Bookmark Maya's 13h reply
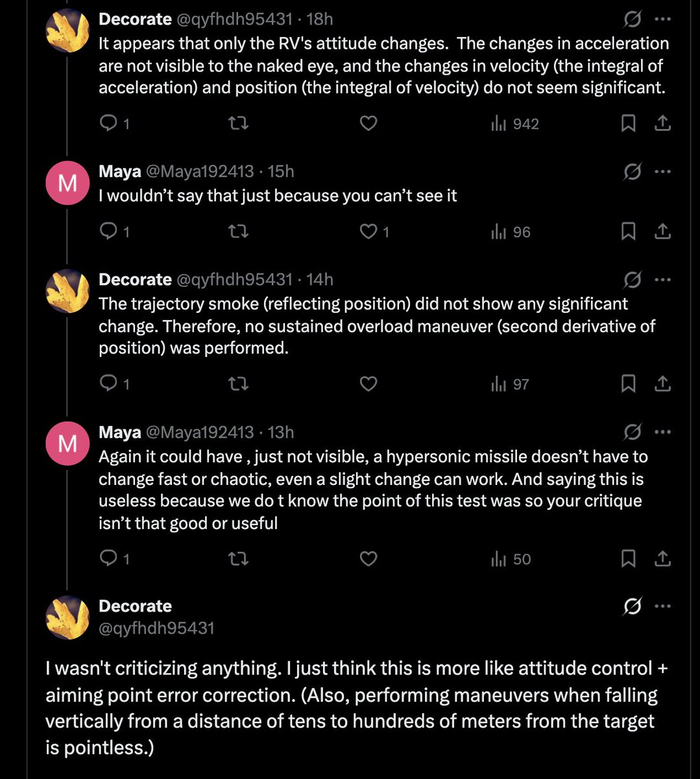This screenshot has width=700, height=779. tap(628, 558)
